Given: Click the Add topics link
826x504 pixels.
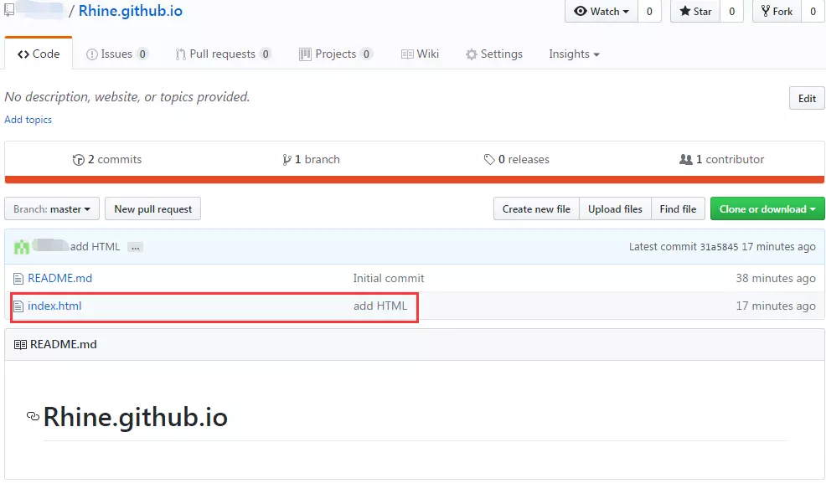Looking at the screenshot, I should (x=28, y=120).
